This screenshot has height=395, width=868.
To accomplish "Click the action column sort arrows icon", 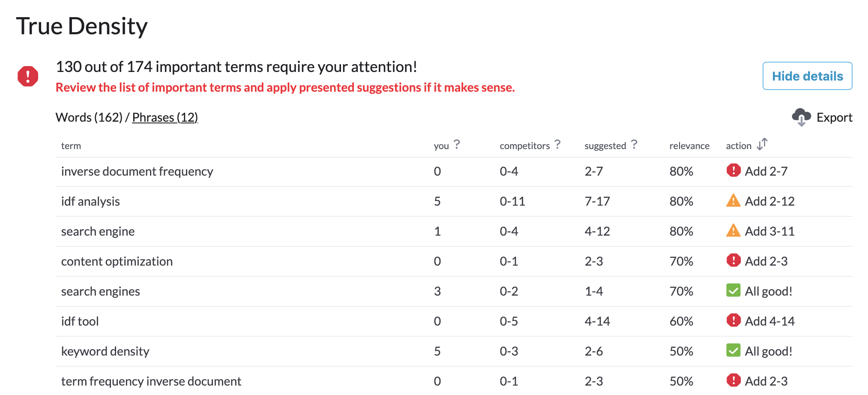I will 762,144.
